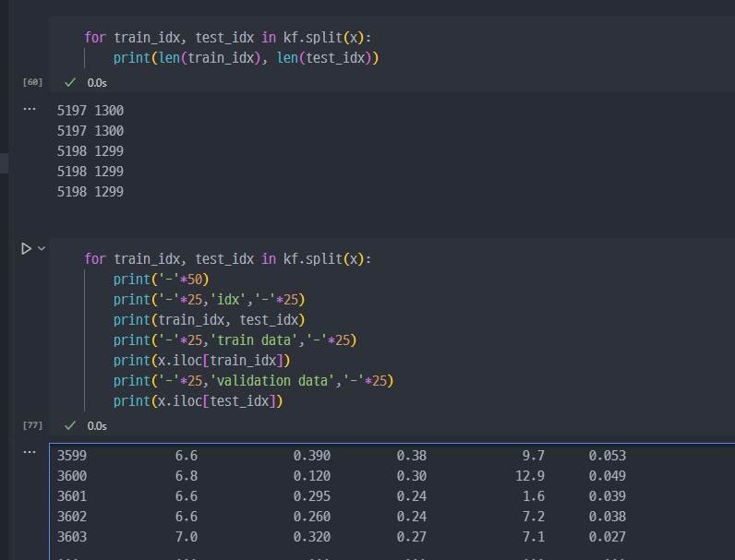Click the 0.0s duration under first cell
735x560 pixels.
[97, 83]
